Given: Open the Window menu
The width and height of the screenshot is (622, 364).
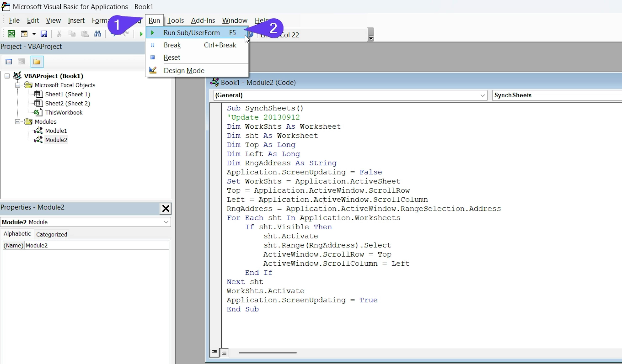Looking at the screenshot, I should point(235,20).
